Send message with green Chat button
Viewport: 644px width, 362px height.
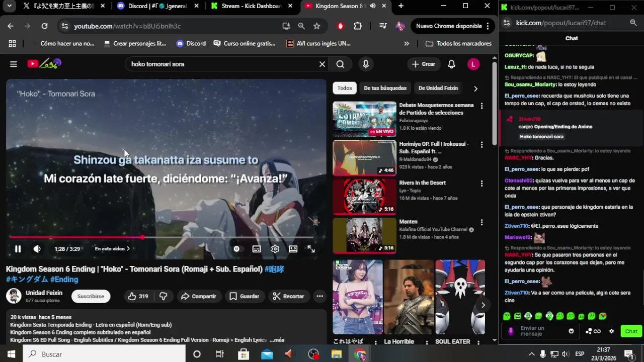[x=631, y=331]
